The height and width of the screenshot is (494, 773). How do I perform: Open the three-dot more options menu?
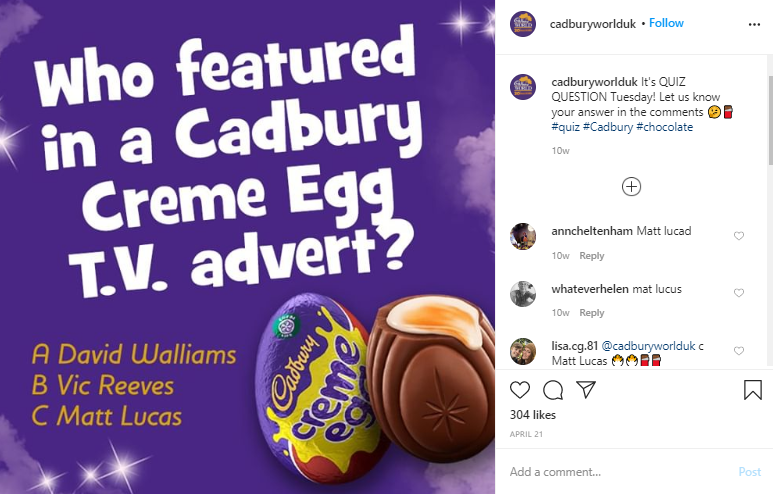pos(754,24)
